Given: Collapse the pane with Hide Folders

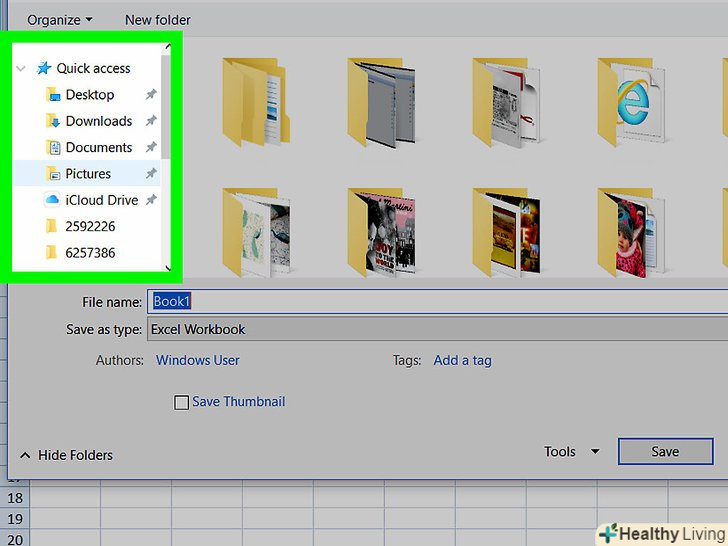Looking at the screenshot, I should coord(66,455).
